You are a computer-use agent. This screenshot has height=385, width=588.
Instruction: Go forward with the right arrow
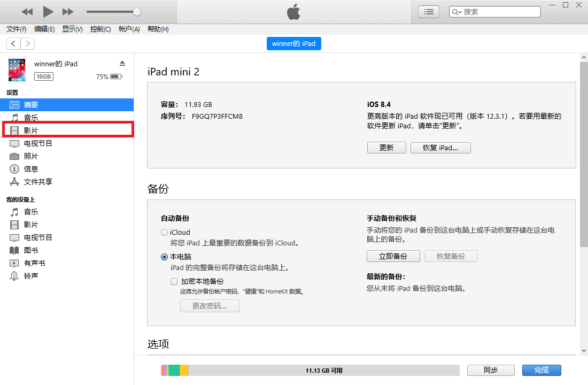[28, 43]
